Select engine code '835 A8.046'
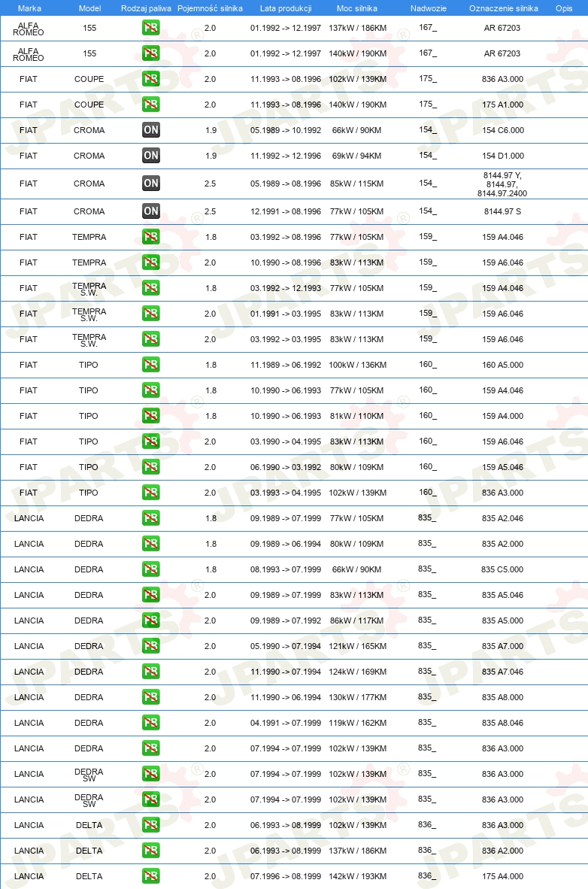Viewport: 588px width, 889px height. tap(502, 723)
